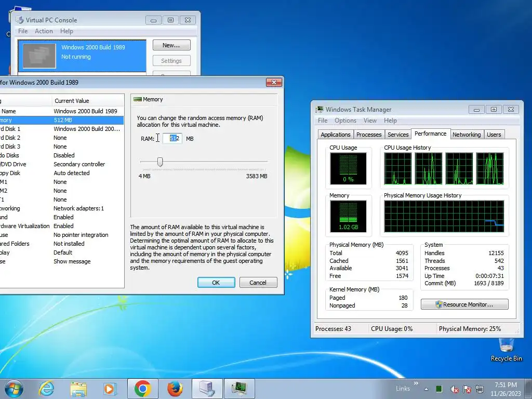Image resolution: width=532 pixels, height=399 pixels.
Task: Expand the Links toolbar chevron
Action: point(416,383)
